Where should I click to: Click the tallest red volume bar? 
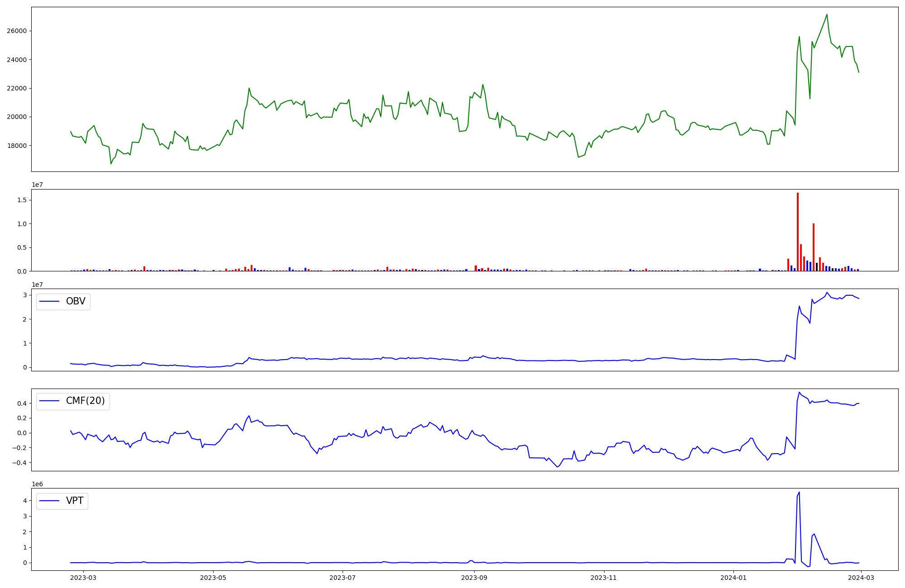tap(798, 232)
